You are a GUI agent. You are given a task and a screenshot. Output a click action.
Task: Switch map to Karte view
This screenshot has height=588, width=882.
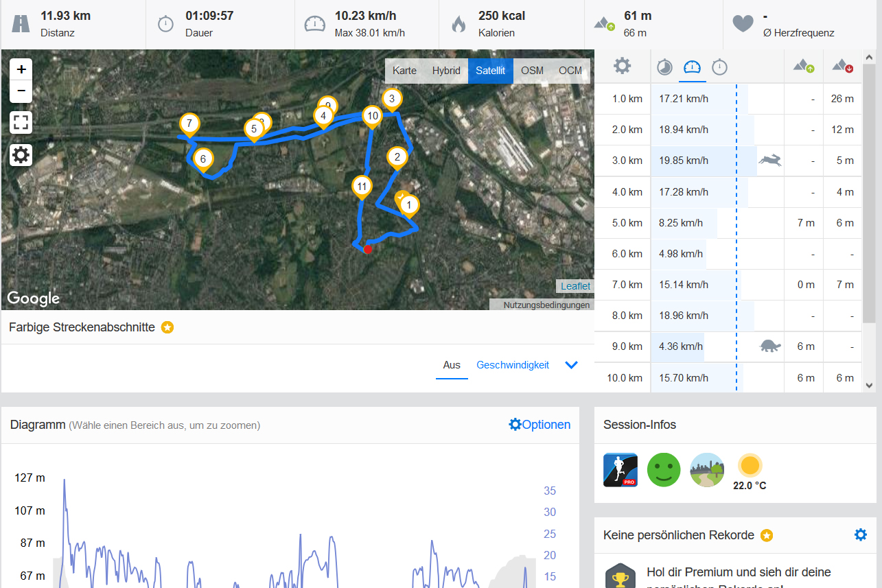coord(404,71)
